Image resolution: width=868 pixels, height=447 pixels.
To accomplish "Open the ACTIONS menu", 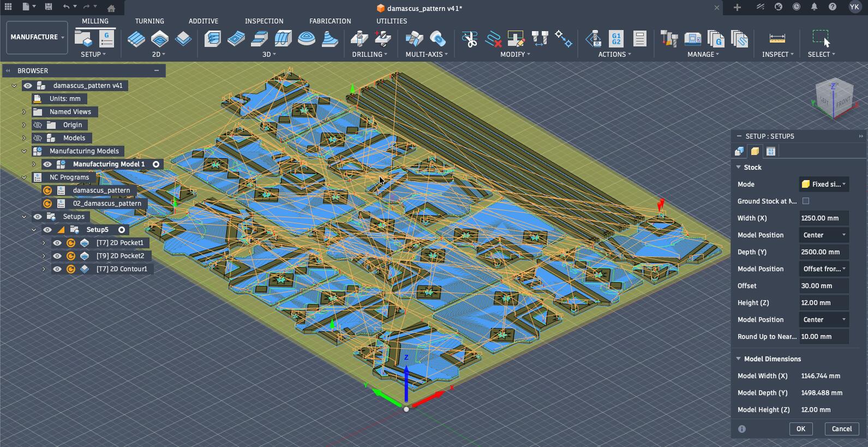I will click(x=614, y=54).
